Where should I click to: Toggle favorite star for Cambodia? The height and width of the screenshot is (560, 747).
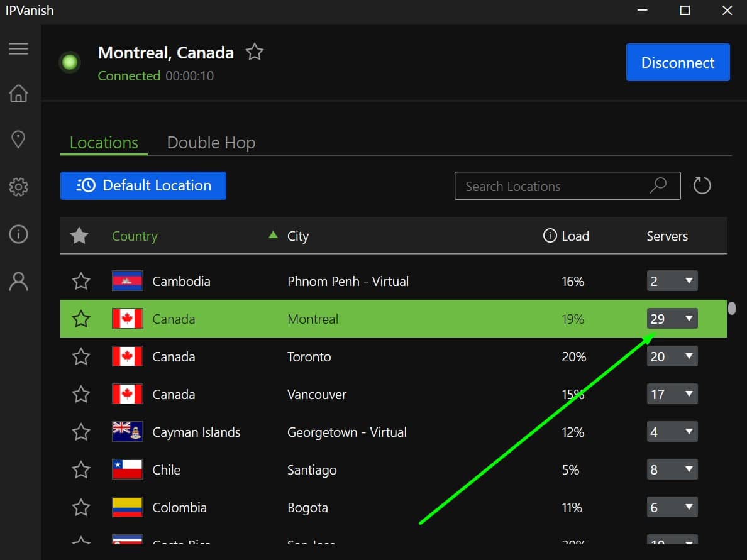coord(81,281)
